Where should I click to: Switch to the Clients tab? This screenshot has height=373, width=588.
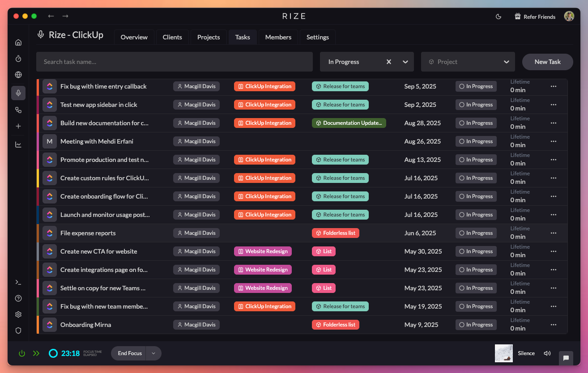tap(172, 37)
